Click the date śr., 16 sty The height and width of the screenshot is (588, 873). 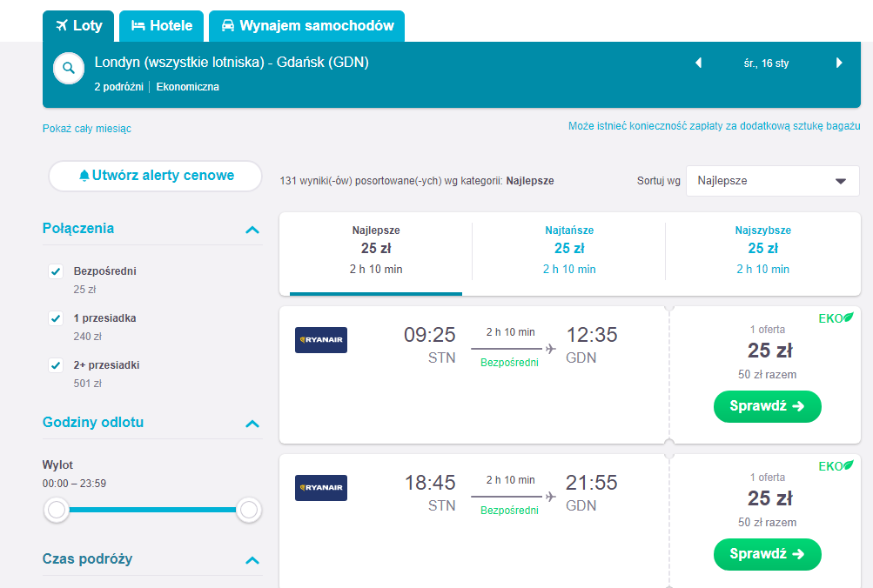pos(766,63)
